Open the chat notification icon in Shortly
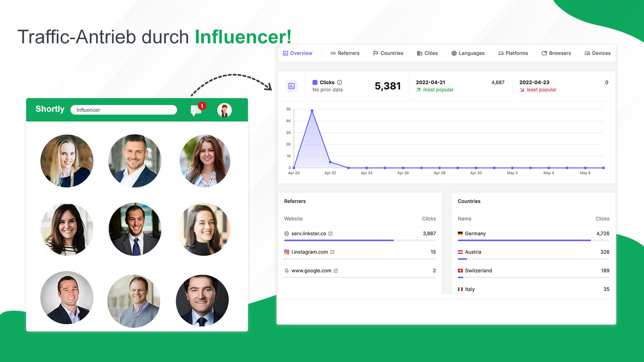Viewport: 644px width, 362px height. [196, 109]
